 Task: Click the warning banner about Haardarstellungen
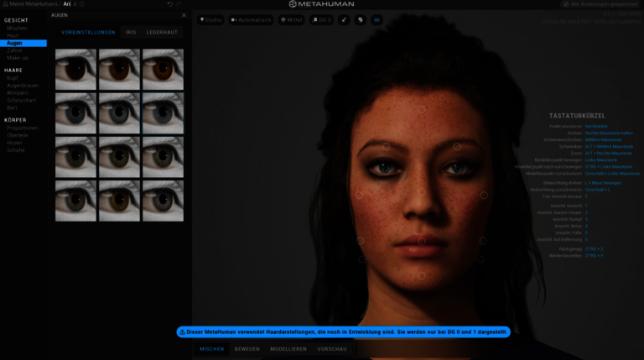tap(343, 332)
